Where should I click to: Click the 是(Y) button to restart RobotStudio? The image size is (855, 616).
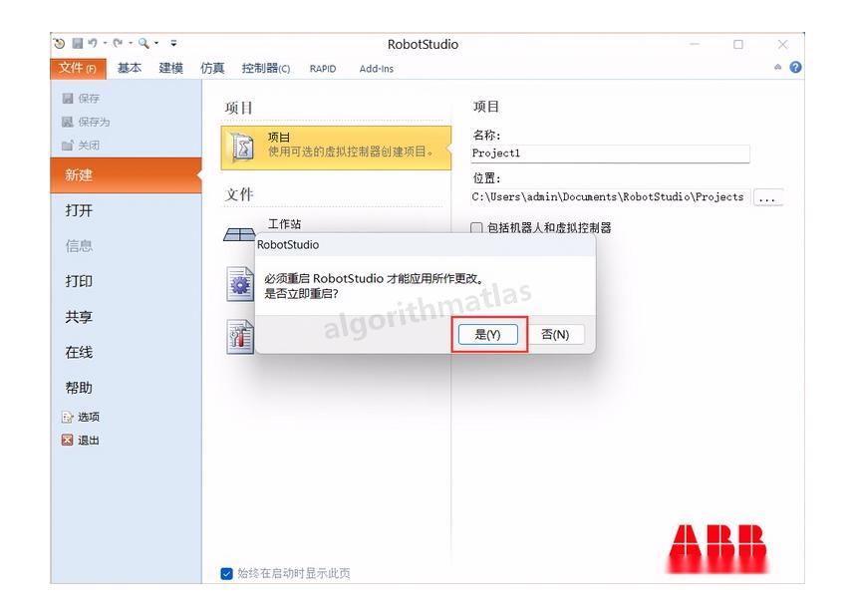(x=487, y=334)
